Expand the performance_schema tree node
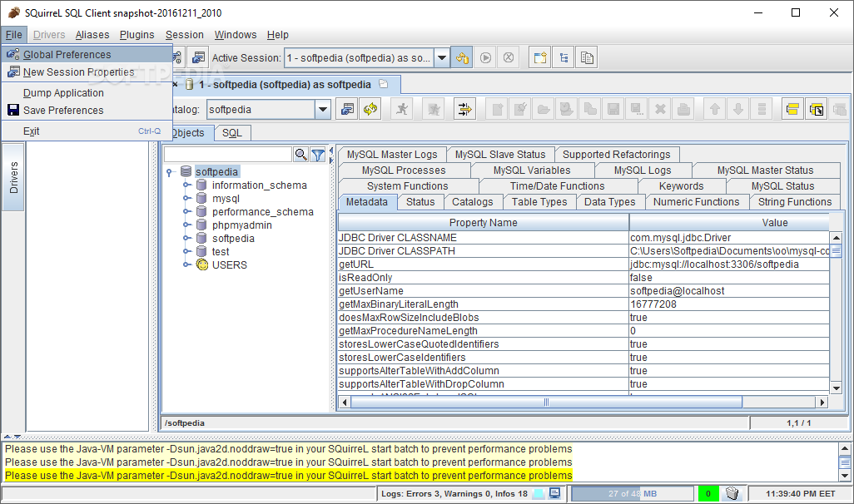This screenshot has height=504, width=854. (186, 211)
